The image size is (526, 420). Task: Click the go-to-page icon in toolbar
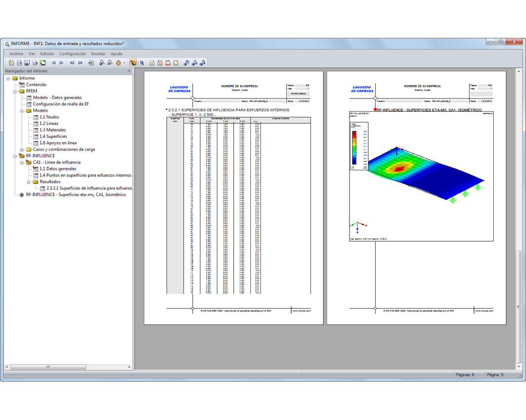tap(91, 63)
